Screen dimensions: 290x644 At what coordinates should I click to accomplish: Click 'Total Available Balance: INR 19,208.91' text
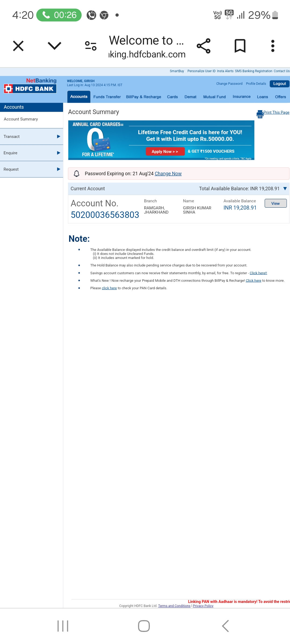(x=239, y=189)
